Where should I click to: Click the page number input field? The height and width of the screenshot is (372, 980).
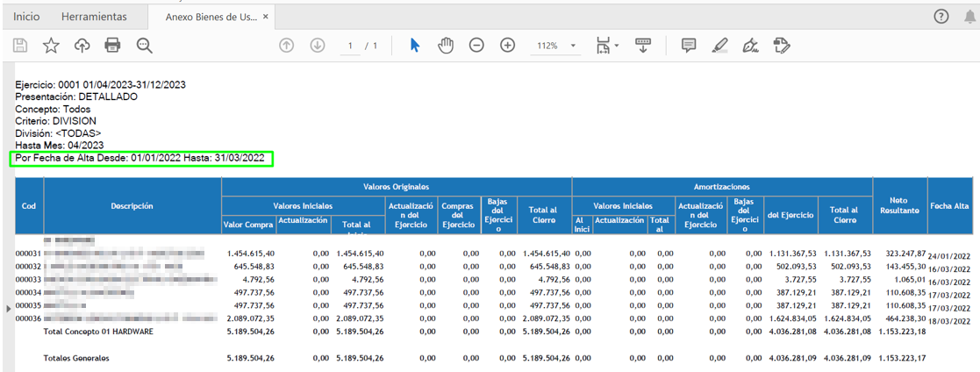coord(350,46)
